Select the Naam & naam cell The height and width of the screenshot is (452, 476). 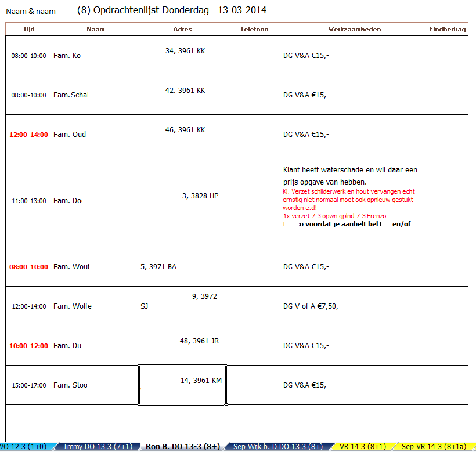point(31,12)
